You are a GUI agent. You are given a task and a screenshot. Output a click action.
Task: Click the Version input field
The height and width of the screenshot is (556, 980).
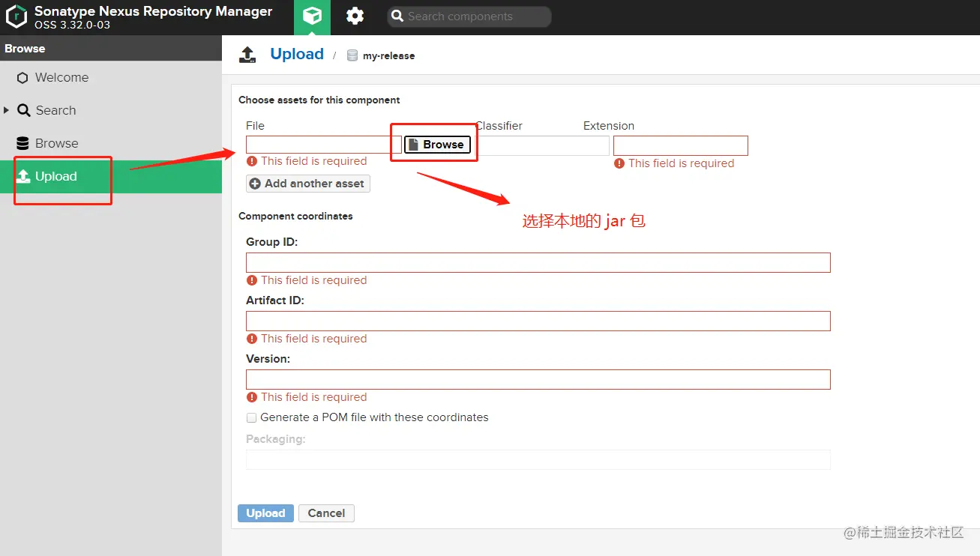tap(538, 379)
